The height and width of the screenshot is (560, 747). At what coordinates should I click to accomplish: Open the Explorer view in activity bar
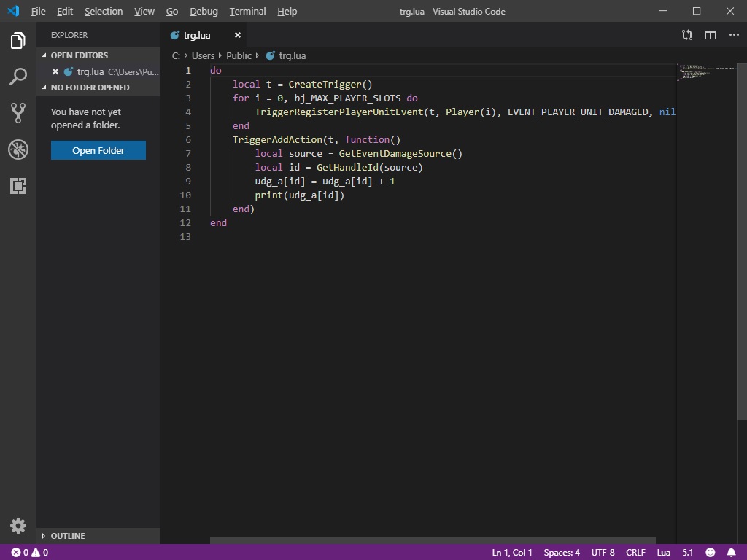pos(18,41)
